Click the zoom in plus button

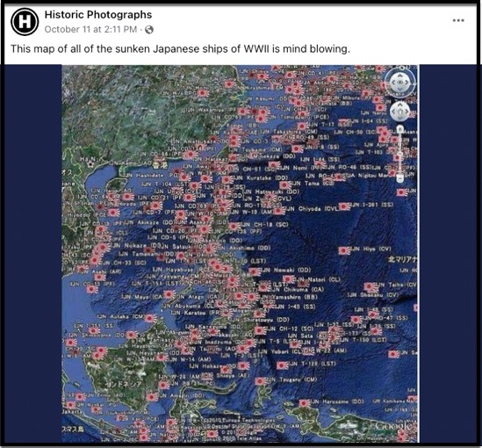coord(400,129)
